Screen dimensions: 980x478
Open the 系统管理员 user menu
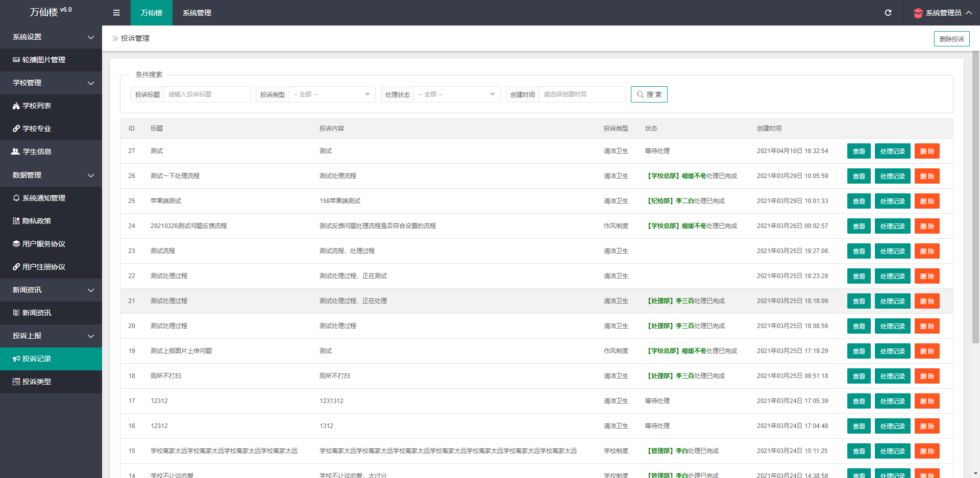[943, 13]
